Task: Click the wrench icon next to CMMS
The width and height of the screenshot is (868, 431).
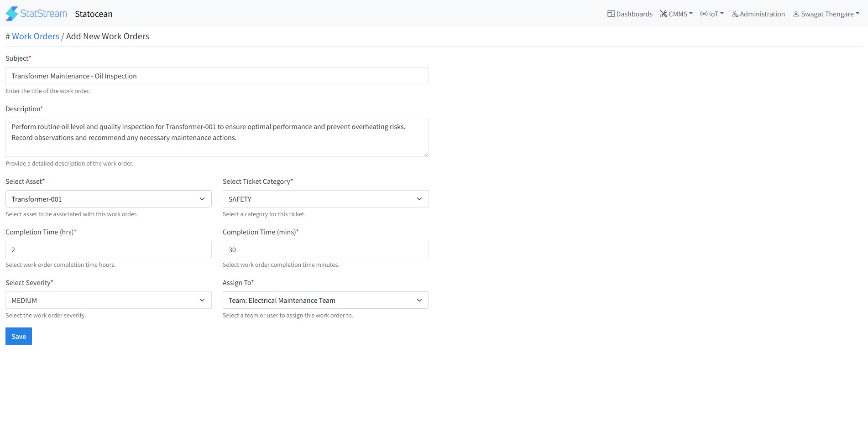Action: click(663, 14)
